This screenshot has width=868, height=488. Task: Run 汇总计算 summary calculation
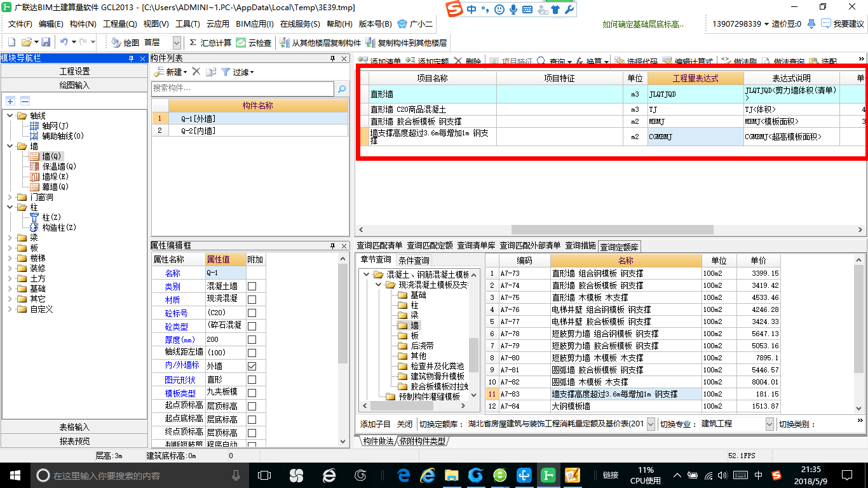[210, 43]
